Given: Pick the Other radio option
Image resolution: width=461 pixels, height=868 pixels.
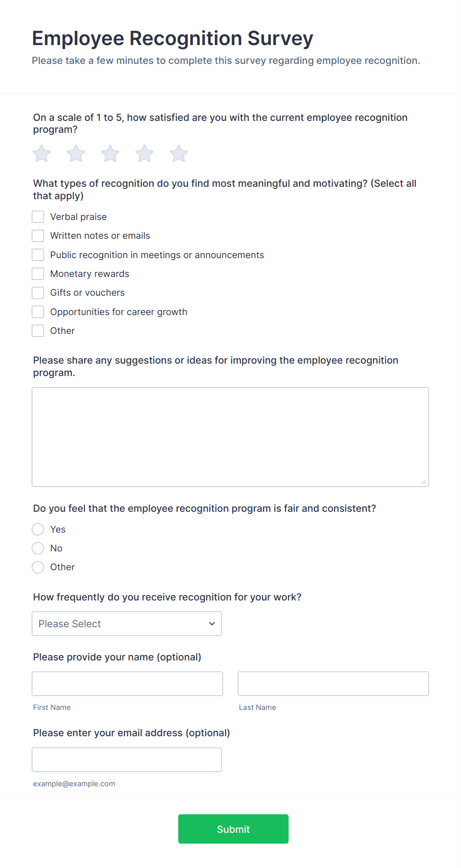Looking at the screenshot, I should pyautogui.click(x=38, y=567).
